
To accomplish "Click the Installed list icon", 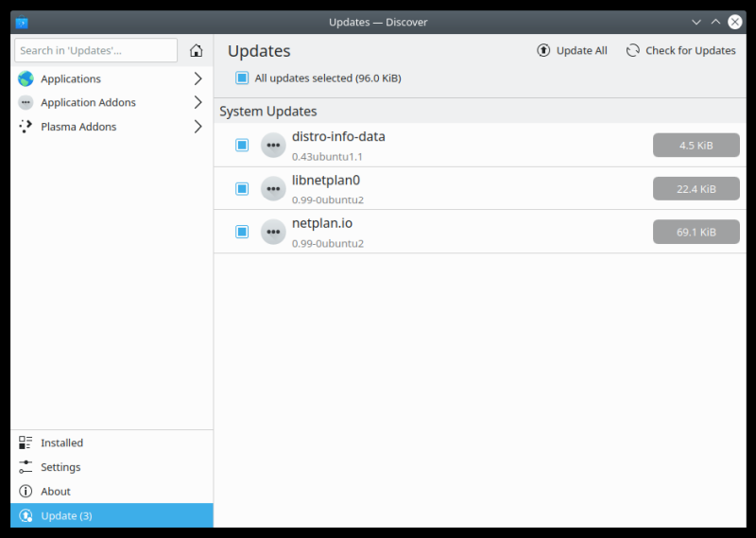I will [x=26, y=443].
